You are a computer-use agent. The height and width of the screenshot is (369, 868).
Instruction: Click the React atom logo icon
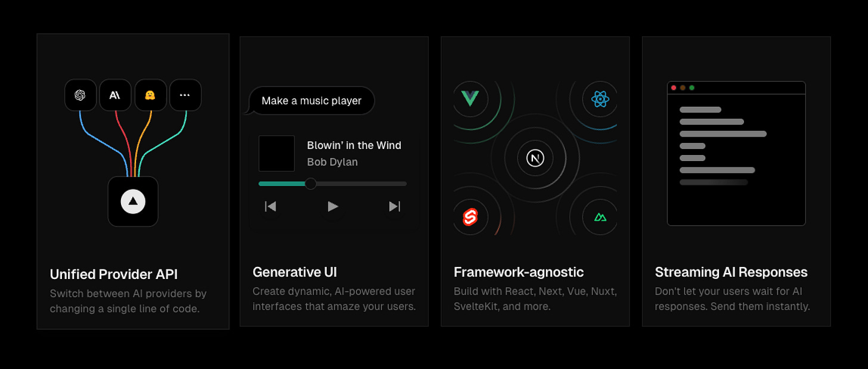[x=600, y=98]
